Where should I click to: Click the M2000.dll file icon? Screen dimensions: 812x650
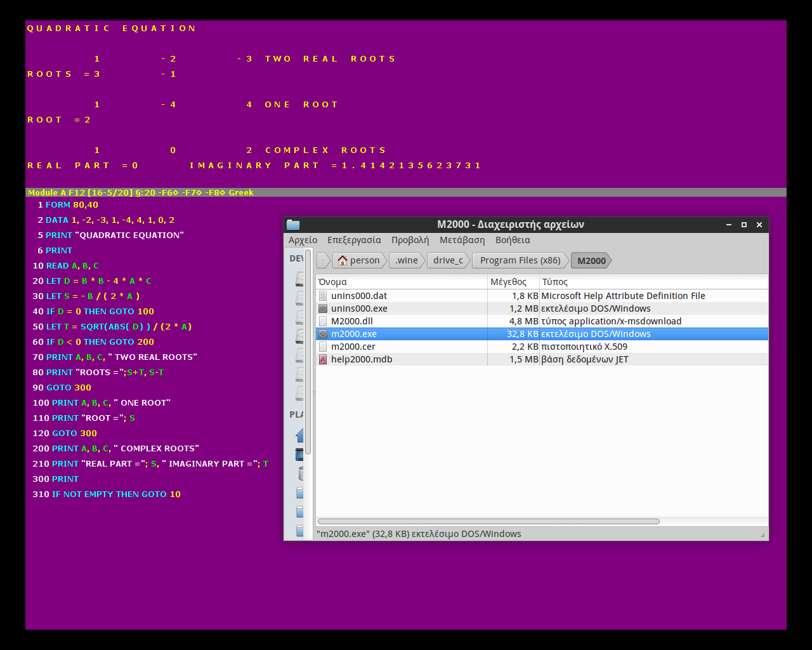(323, 321)
